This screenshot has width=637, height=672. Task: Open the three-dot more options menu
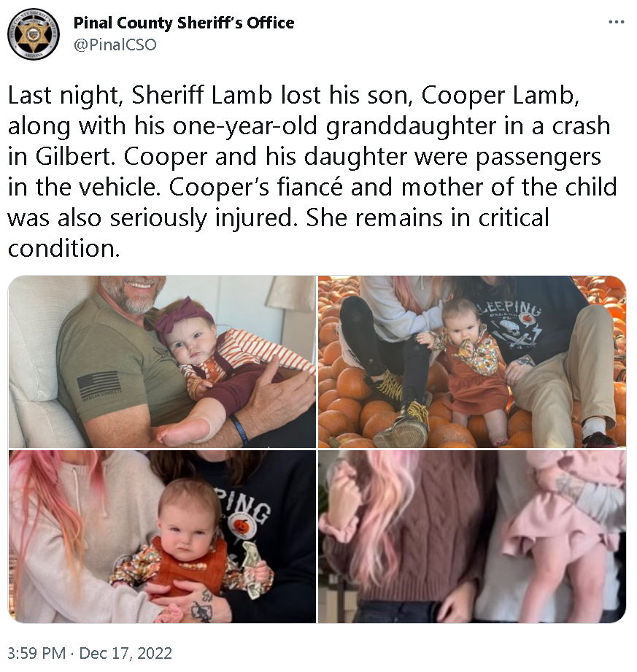click(616, 23)
